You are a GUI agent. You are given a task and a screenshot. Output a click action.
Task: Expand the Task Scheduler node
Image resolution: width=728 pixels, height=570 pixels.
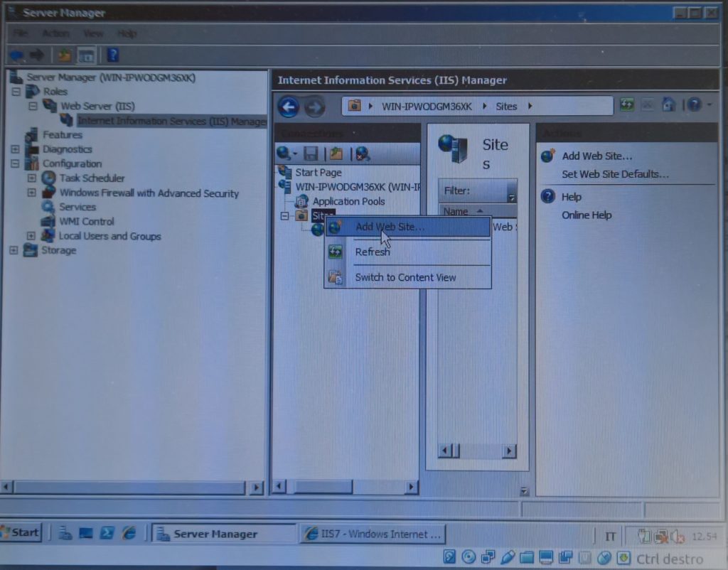31,178
